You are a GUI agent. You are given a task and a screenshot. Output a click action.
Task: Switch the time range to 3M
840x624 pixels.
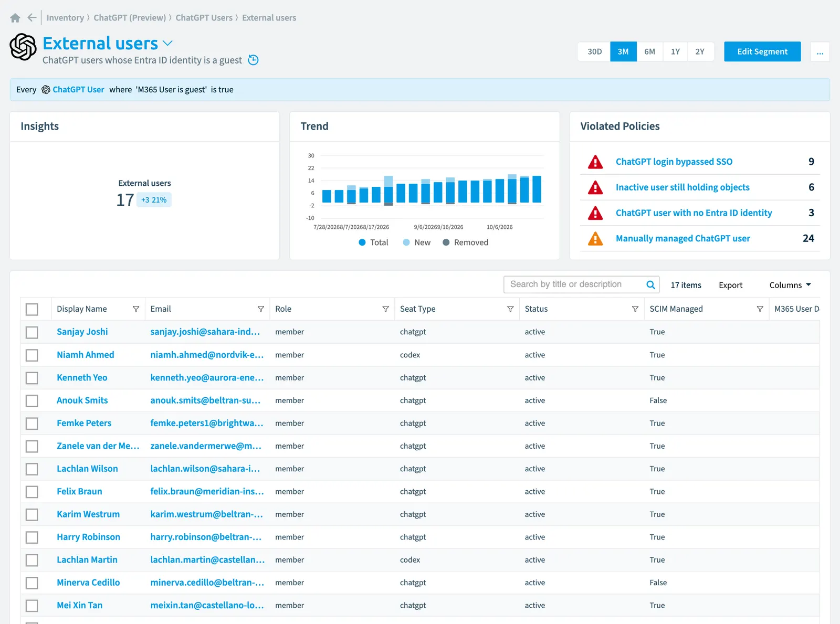pos(623,52)
